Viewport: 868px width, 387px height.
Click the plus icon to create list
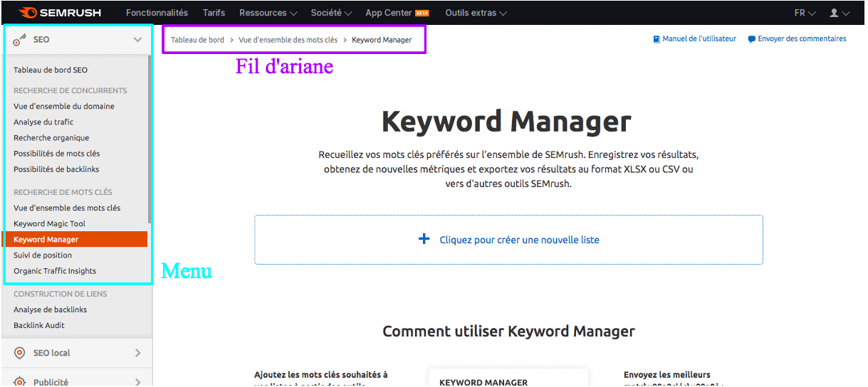[x=424, y=239]
